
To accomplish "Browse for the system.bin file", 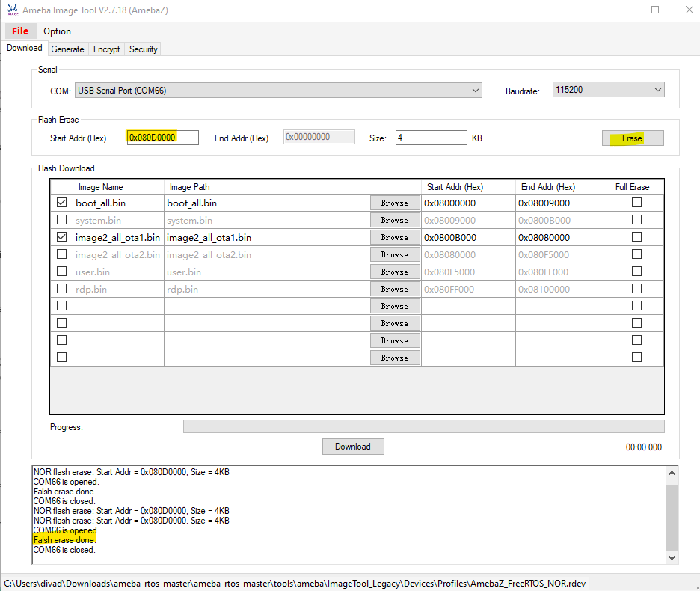I will (x=395, y=220).
